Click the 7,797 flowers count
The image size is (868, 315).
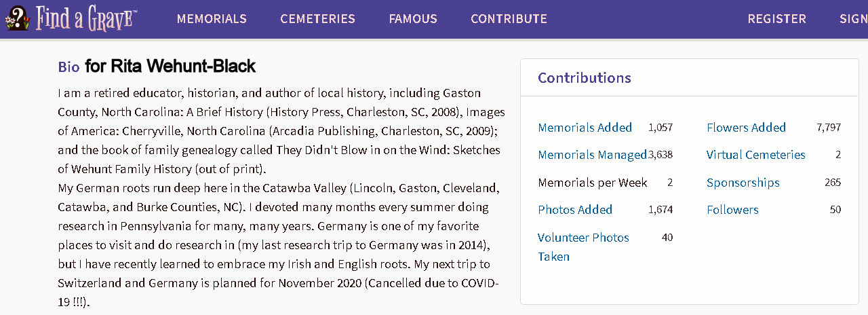829,128
